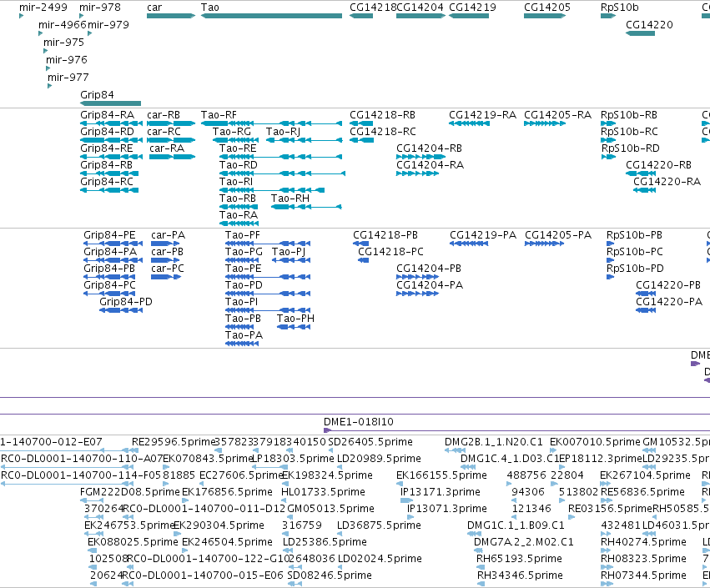Click the HL01733.5prime EST label

point(324,492)
